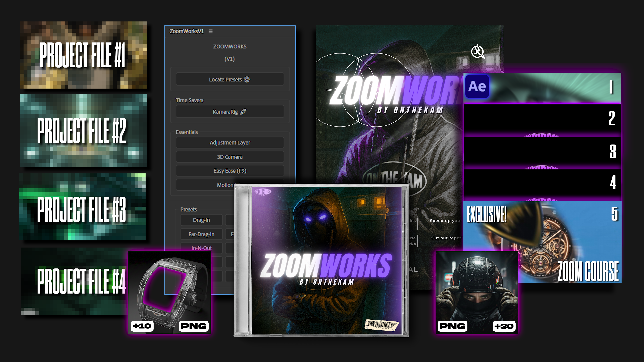Viewport: 644px width, 362px height.
Task: Click the barcode sticker on CD cover
Action: [382, 325]
